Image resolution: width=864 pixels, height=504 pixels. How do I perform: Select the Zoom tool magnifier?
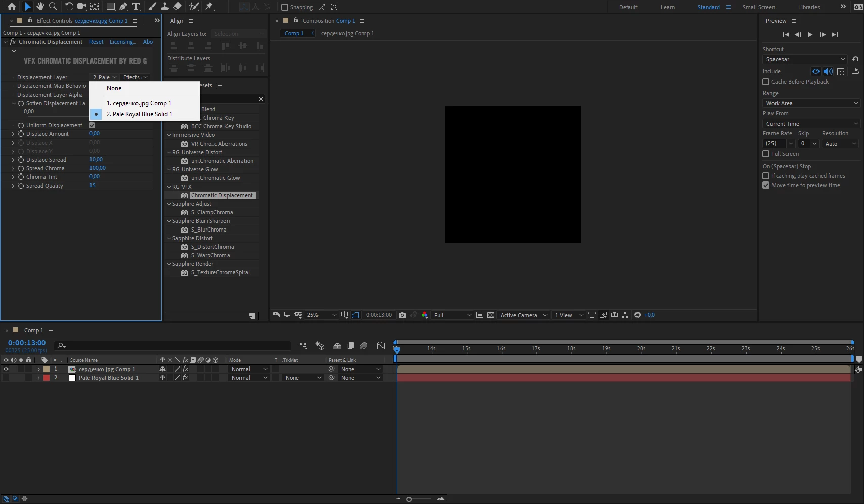[x=53, y=7]
